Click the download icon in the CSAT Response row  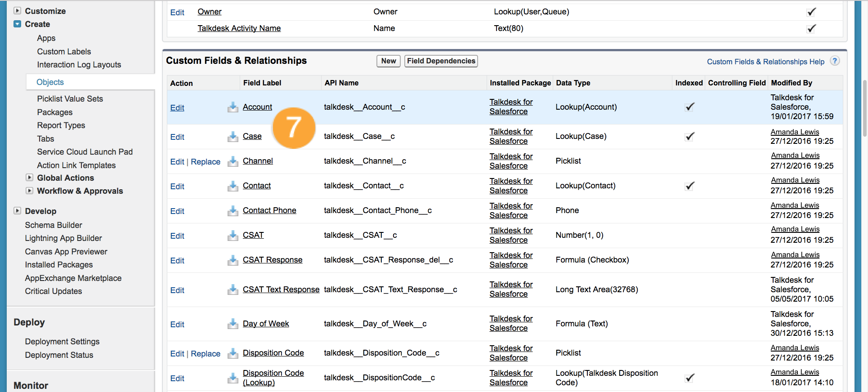pyautogui.click(x=233, y=260)
